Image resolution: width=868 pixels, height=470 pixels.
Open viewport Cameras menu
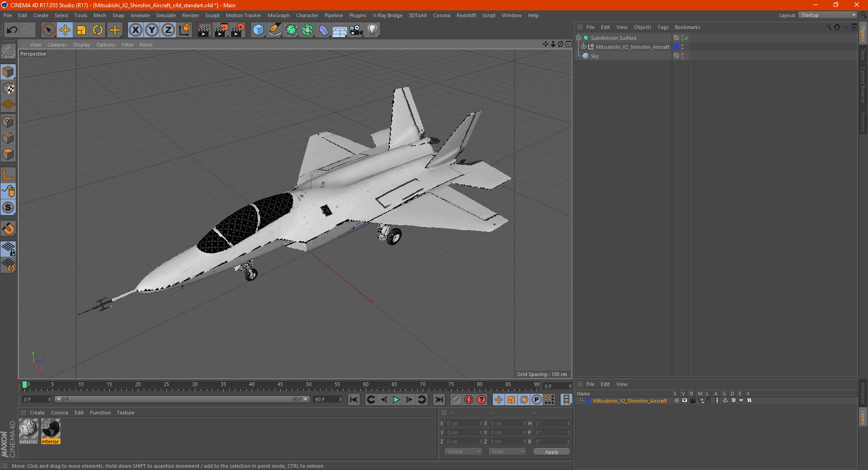[57, 45]
